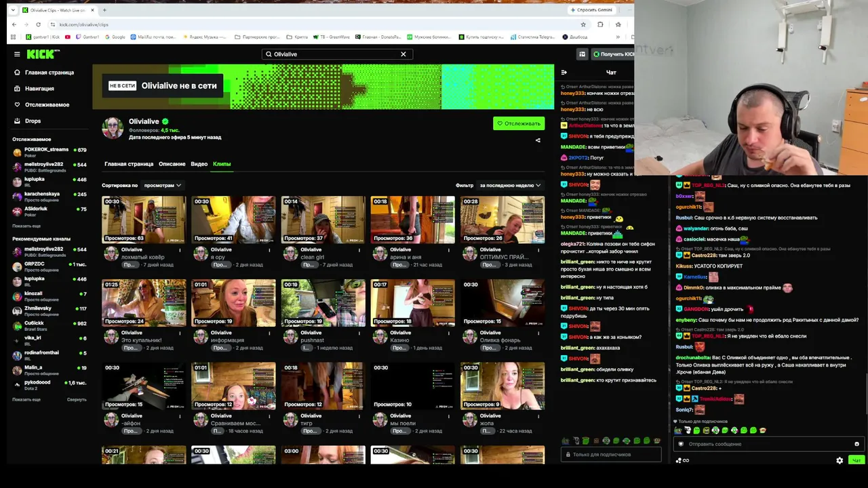Open Drops in the sidebar
The width and height of the screenshot is (868, 488).
33,121
